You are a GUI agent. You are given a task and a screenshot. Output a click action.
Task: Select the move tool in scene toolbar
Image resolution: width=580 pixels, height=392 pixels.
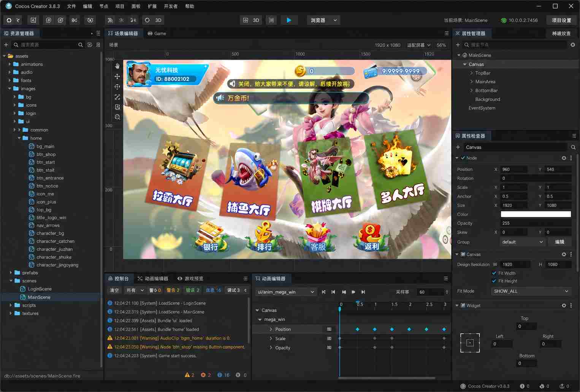pos(117,76)
